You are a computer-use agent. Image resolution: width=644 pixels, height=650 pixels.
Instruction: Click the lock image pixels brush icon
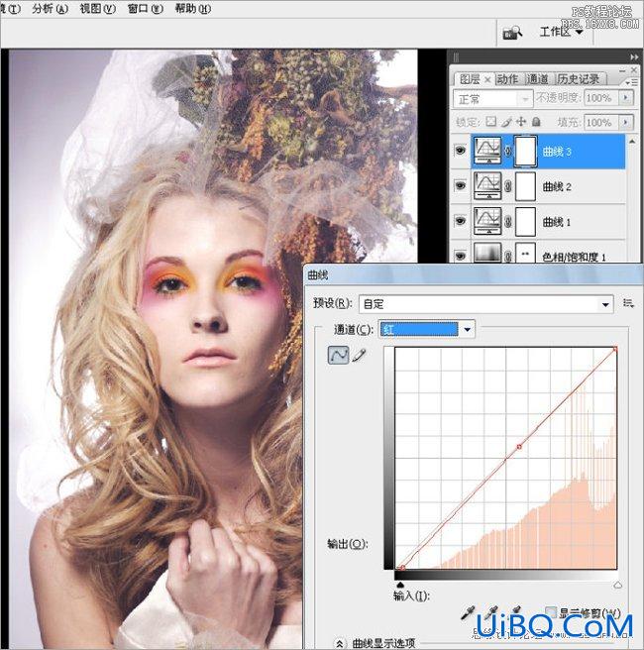pyautogui.click(x=506, y=122)
